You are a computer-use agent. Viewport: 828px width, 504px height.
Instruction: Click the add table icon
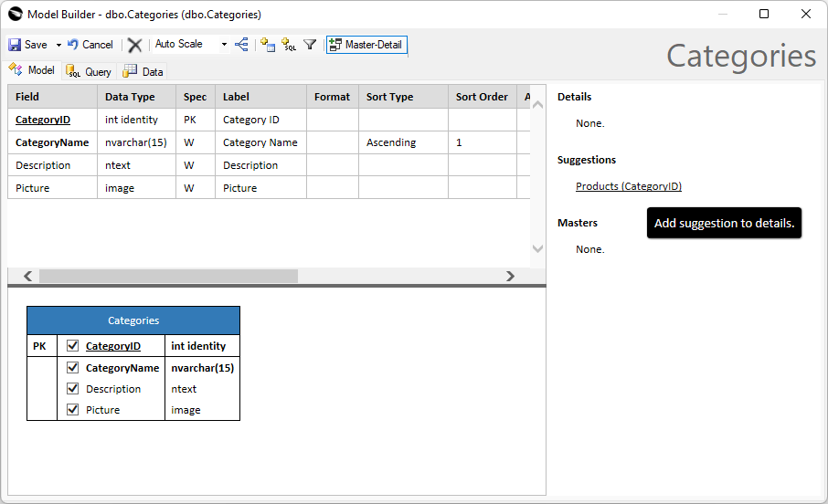click(x=268, y=45)
